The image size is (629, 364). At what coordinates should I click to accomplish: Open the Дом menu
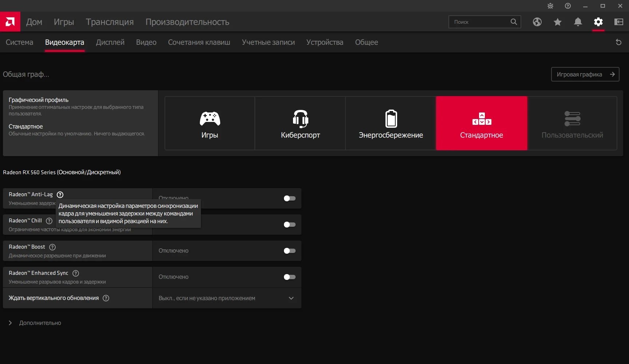[34, 22]
